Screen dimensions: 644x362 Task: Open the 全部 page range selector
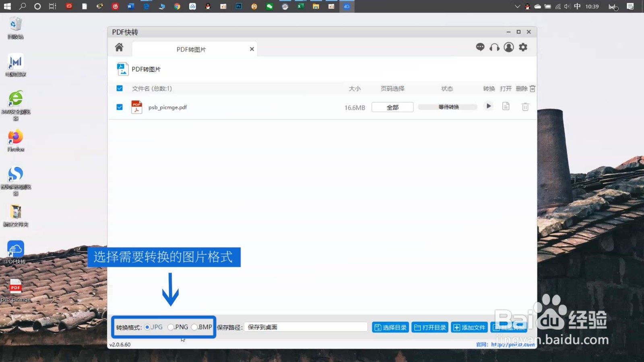tap(392, 107)
